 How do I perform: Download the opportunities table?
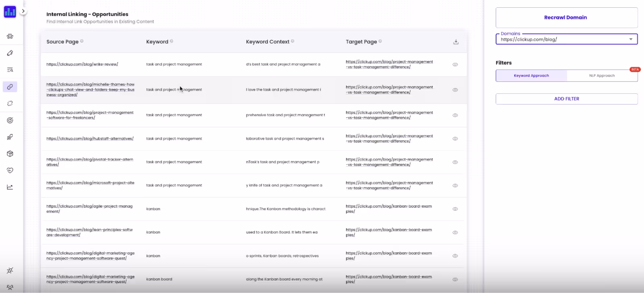pos(456,42)
